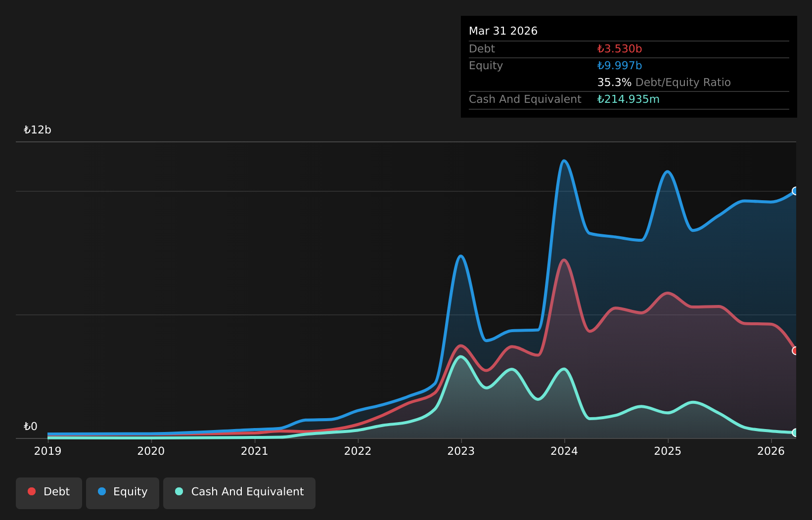The height and width of the screenshot is (520, 812).
Task: Click the ₺3.530b debt value in tooltip
Action: click(x=620, y=49)
